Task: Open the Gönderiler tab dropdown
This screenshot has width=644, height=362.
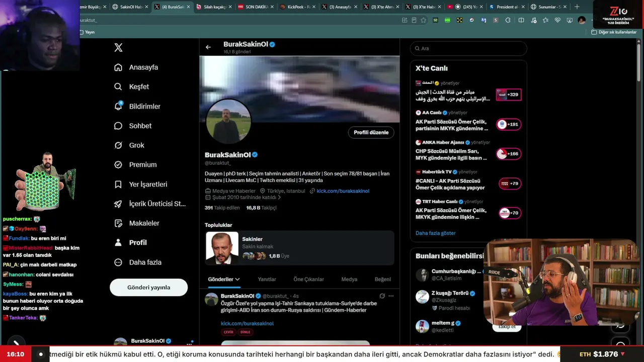Action: (x=224, y=279)
